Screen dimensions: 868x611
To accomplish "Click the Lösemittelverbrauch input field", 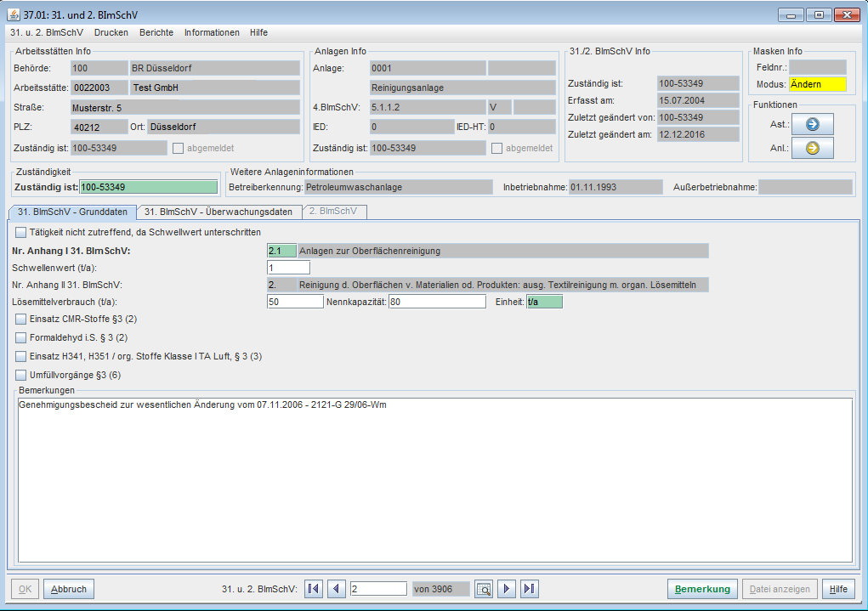I will coord(295,302).
